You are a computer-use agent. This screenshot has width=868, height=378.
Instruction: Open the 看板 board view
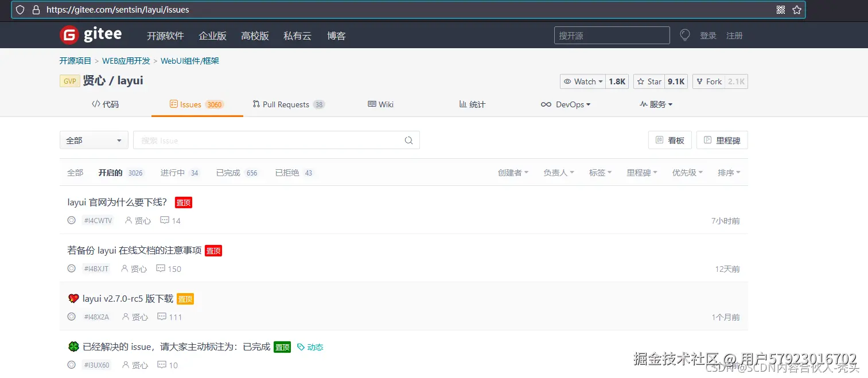click(670, 140)
